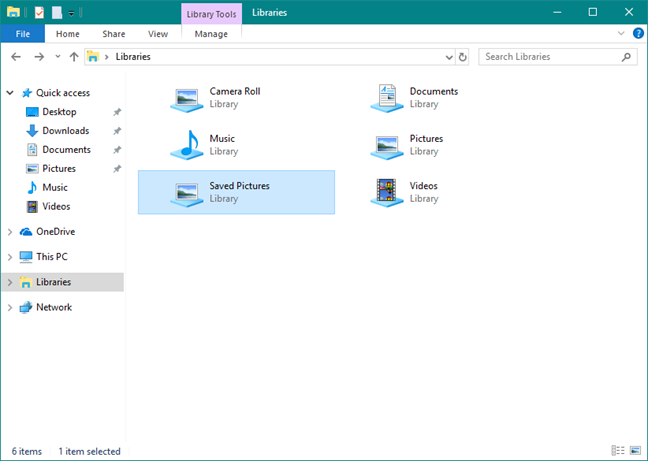
Task: Click the Downloads arrow icon in sidebar
Action: click(32, 131)
